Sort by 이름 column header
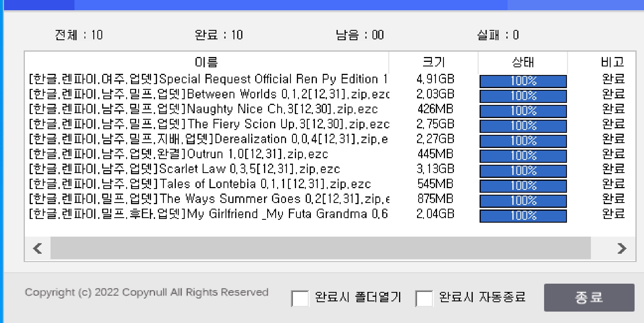Image resolution: width=644 pixels, height=323 pixels. (206, 62)
